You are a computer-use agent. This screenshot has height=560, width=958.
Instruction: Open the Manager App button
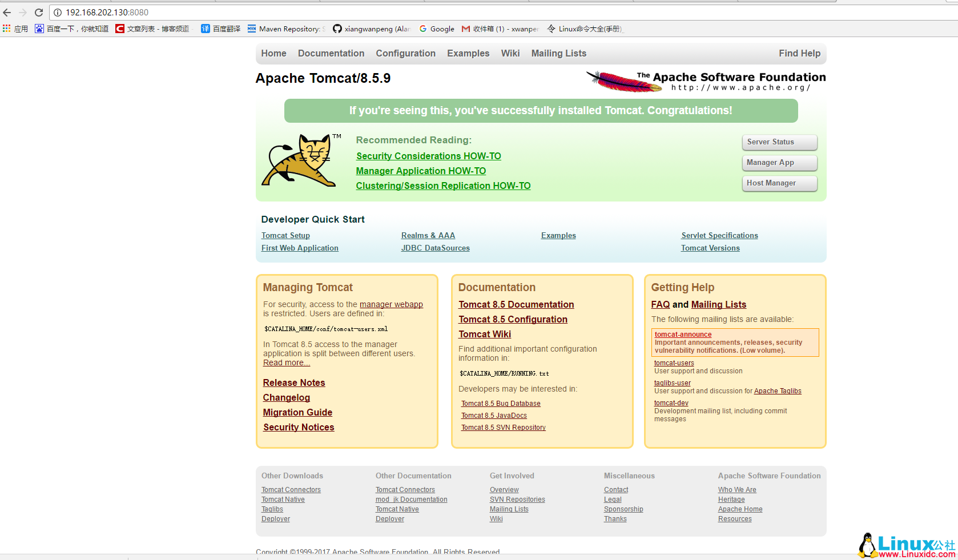[x=779, y=163]
